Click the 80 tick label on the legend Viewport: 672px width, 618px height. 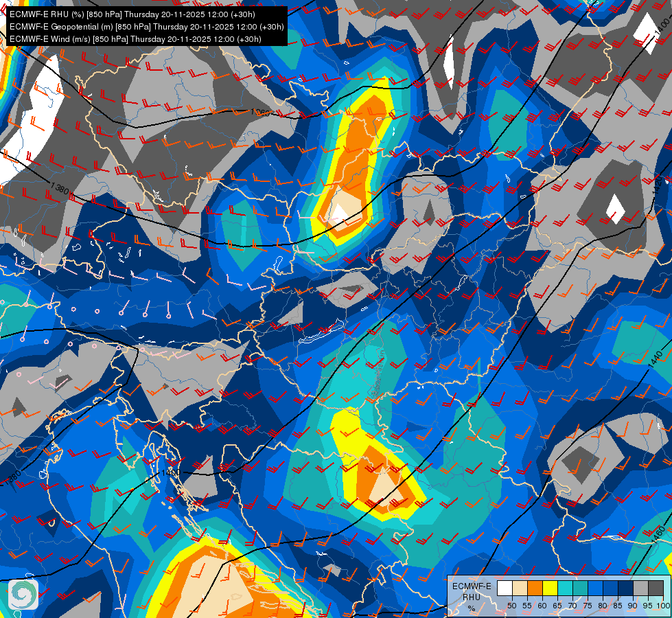pos(603,606)
